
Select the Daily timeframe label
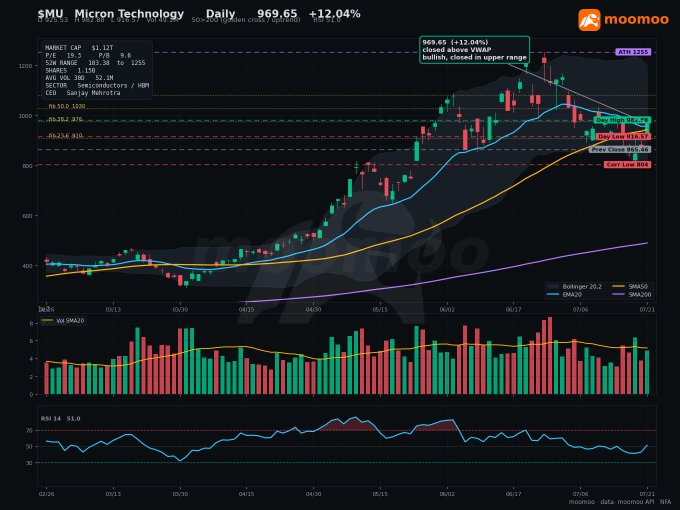(x=220, y=14)
